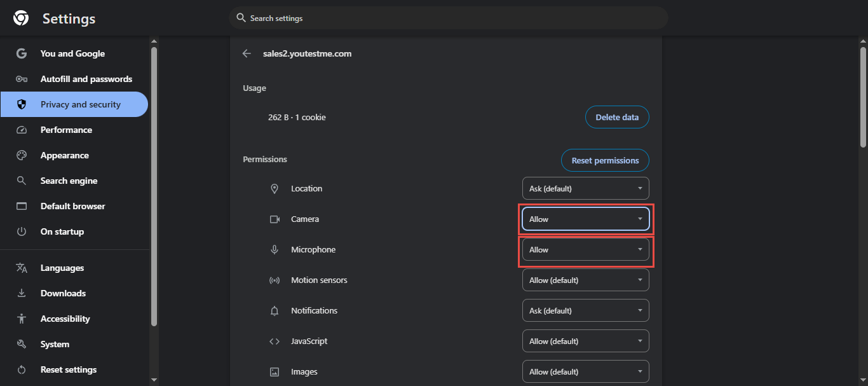Click the Reset permissions button
The width and height of the screenshot is (868, 386).
pyautogui.click(x=604, y=161)
